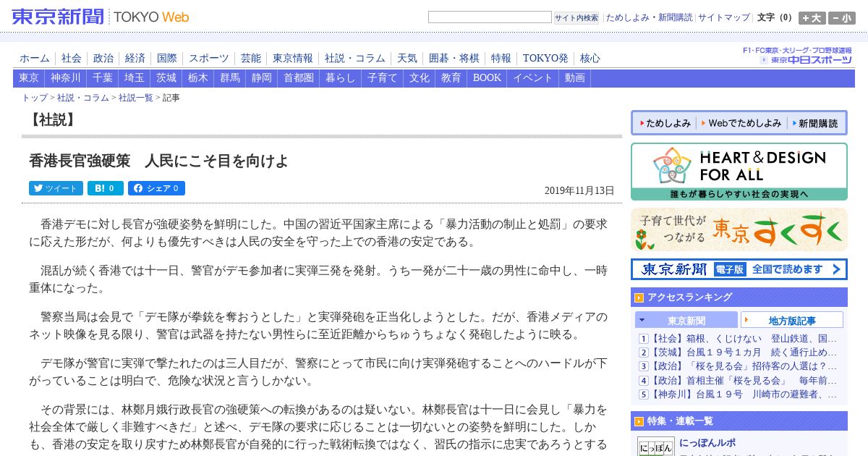Screen dimensions: 868x456
Task: Open the 東京情報 section
Action: [x=293, y=59]
